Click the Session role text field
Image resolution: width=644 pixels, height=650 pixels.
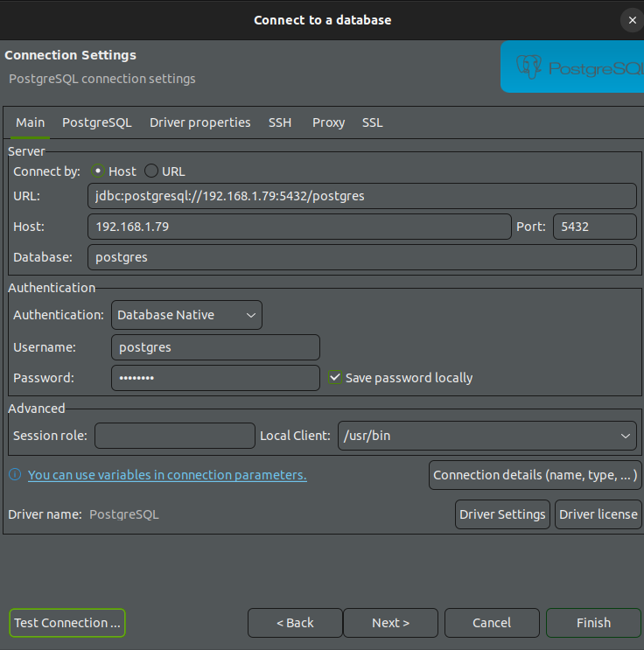click(x=174, y=436)
